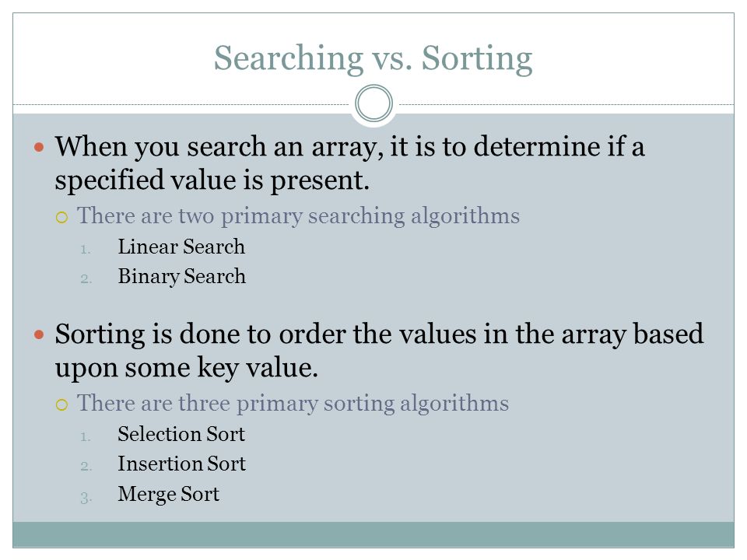Click the teal footer bar at slide bottom
The image size is (747, 560).
click(x=373, y=534)
